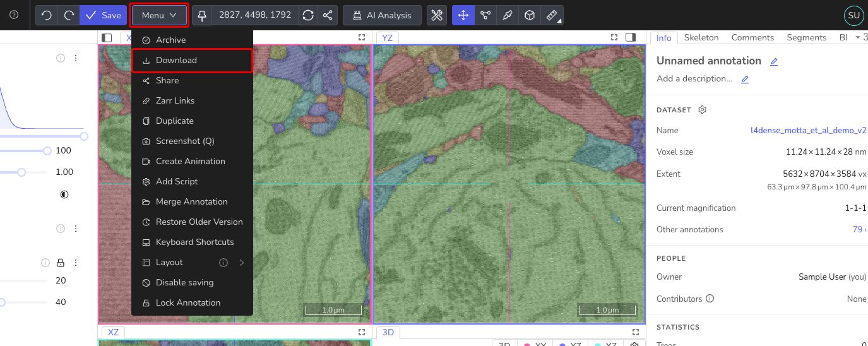Choose Add Script menu item
This screenshot has width=868, height=346.
click(x=192, y=181)
